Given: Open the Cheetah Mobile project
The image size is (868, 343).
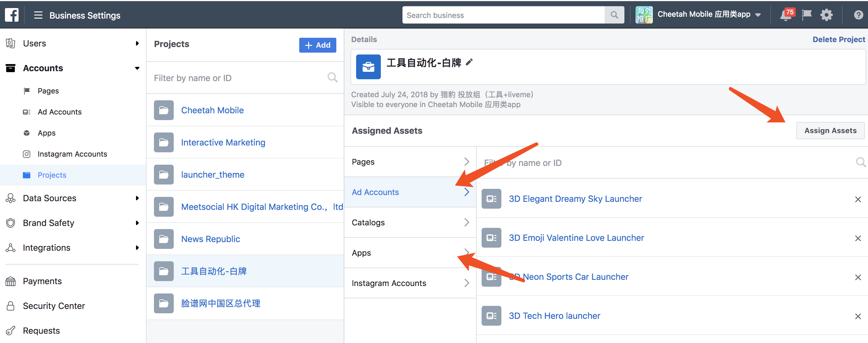Looking at the screenshot, I should click(x=212, y=110).
